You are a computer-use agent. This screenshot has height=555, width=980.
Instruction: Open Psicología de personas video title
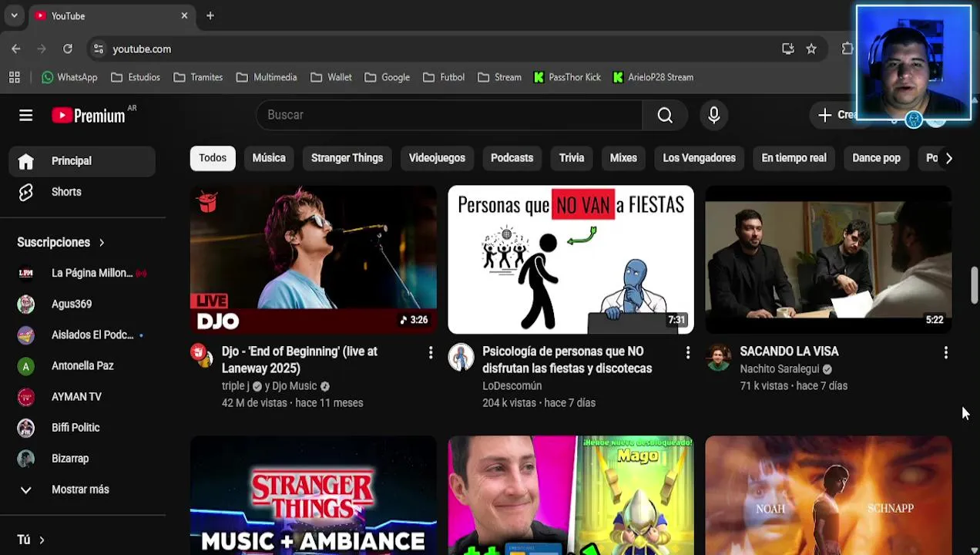click(567, 360)
